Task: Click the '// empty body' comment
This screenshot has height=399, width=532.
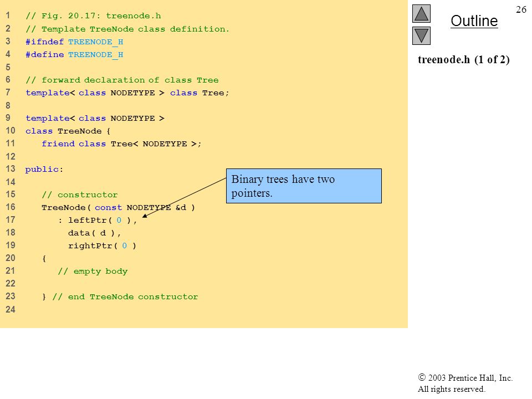Action: pyautogui.click(x=93, y=272)
